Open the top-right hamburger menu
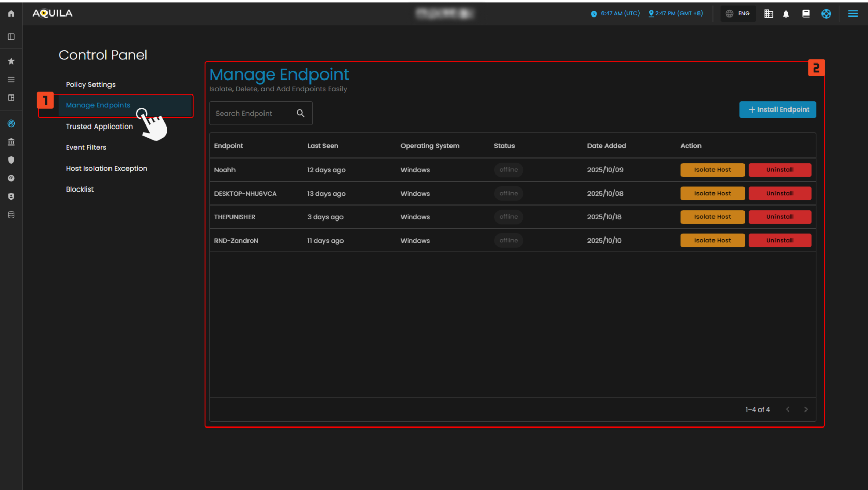The height and width of the screenshot is (490, 868). click(x=853, y=14)
